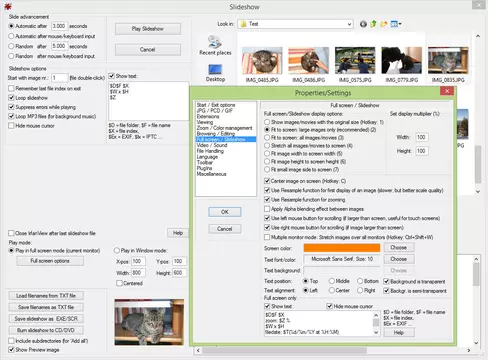This screenshot has height=360, width=488.
Task: Toggle the Loop slideshow checkbox
Action: click(11, 98)
